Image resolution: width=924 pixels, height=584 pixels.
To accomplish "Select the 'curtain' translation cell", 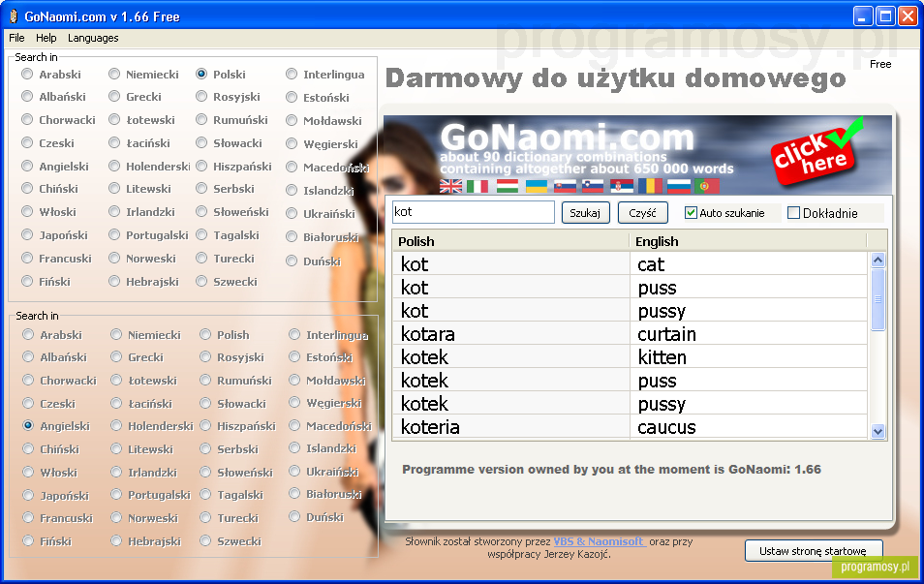I will pos(749,334).
